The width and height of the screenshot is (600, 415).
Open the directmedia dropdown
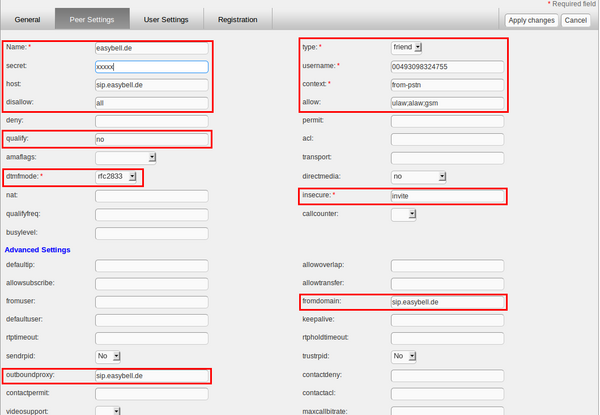419,176
